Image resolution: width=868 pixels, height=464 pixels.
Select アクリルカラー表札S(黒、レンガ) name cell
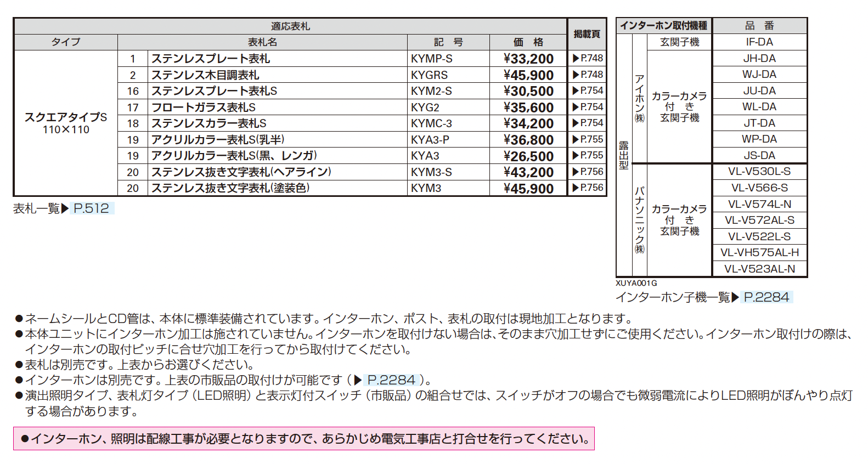pos(277,156)
